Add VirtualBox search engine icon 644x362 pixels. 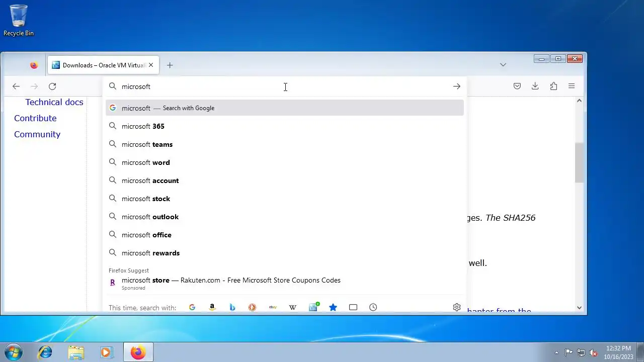point(313,307)
